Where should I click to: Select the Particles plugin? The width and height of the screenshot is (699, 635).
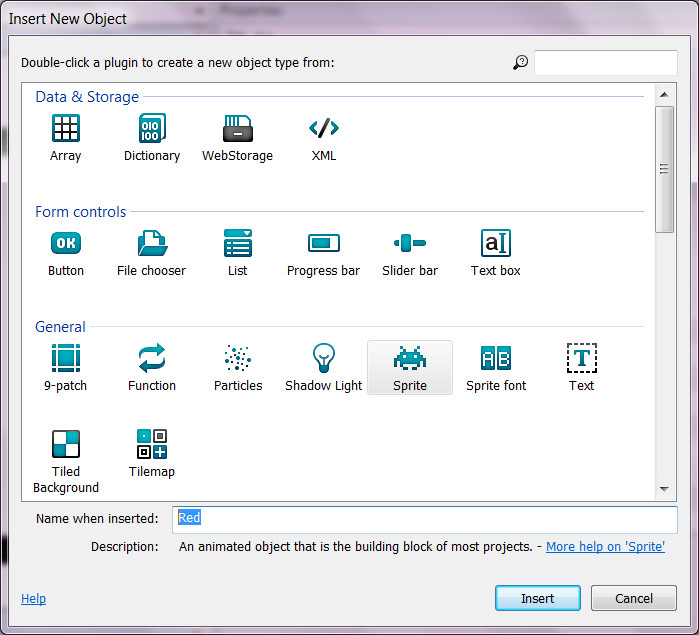(238, 359)
